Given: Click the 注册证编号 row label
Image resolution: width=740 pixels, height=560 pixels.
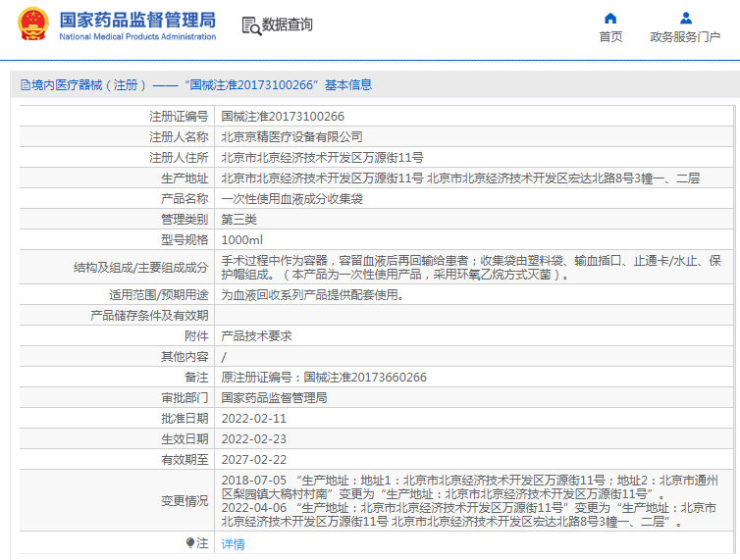Looking at the screenshot, I should pos(179,117).
